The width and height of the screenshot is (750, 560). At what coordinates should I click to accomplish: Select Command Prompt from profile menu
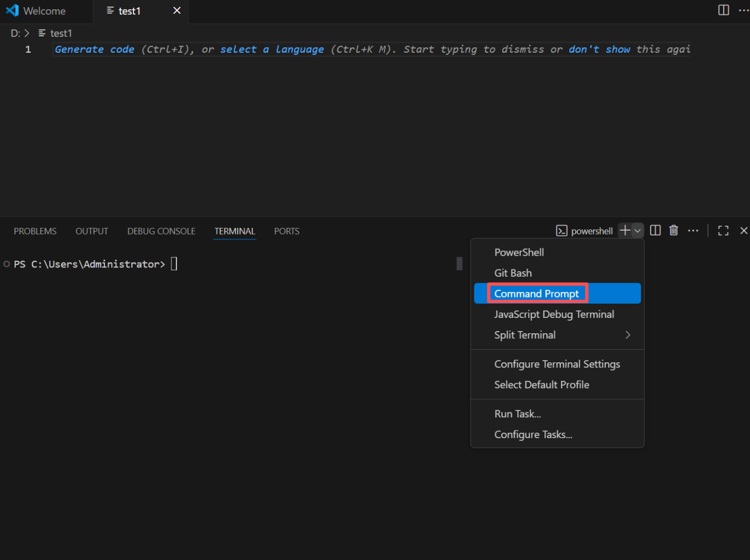(536, 294)
